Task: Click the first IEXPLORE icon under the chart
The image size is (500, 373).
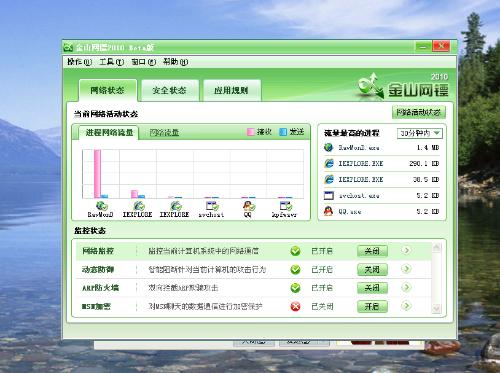Action: (139, 206)
